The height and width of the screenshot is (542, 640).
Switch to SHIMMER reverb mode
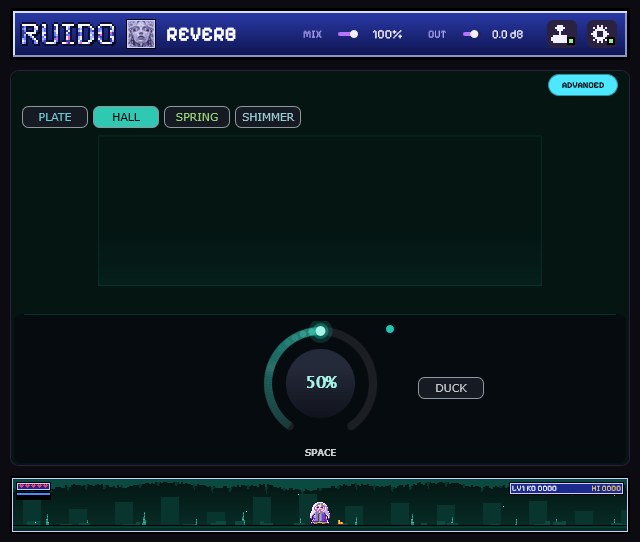pyautogui.click(x=268, y=117)
